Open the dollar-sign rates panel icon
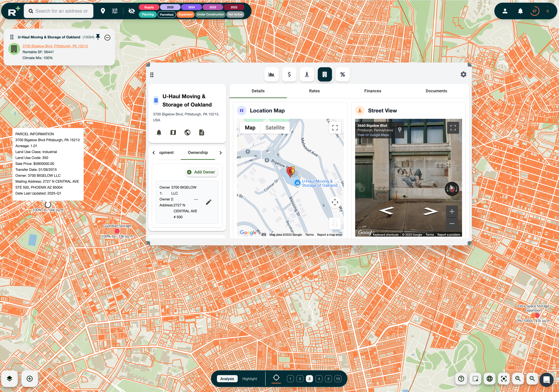Image resolution: width=559 pixels, height=392 pixels. coord(289,75)
